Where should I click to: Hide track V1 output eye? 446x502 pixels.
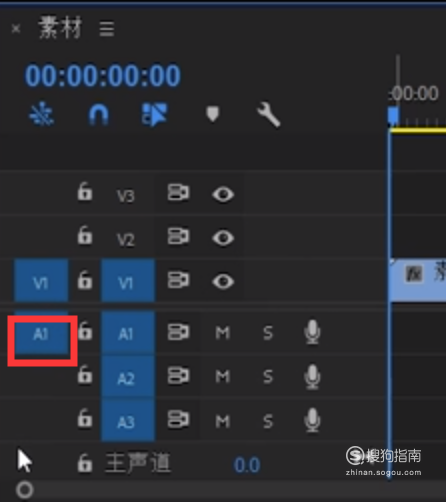point(223,281)
